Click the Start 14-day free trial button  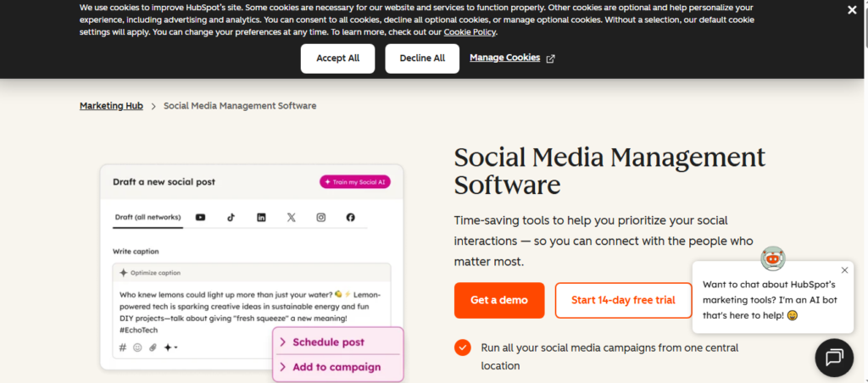623,301
